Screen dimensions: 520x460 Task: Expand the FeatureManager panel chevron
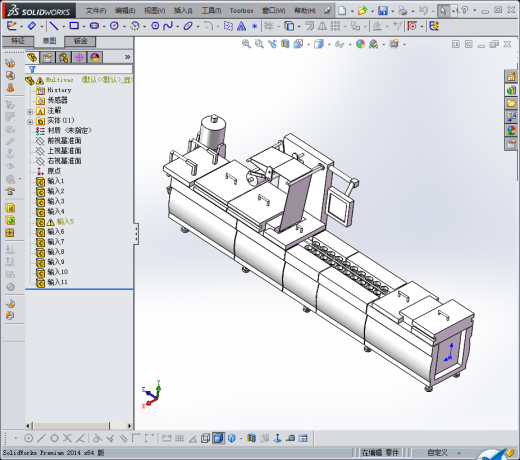127,57
